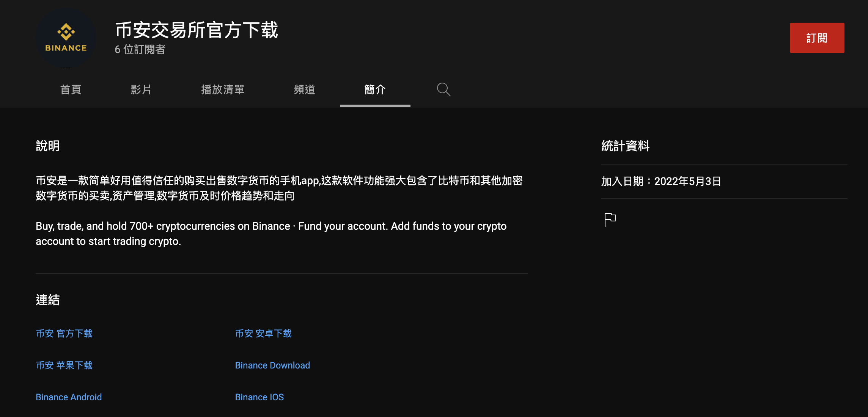Viewport: 868px width, 417px height.
Task: Open the 首頁 tab
Action: click(x=71, y=89)
